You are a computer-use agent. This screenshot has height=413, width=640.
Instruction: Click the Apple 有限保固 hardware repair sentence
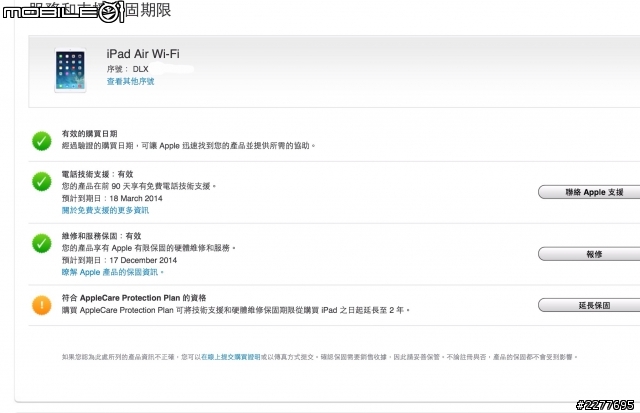coord(149,248)
